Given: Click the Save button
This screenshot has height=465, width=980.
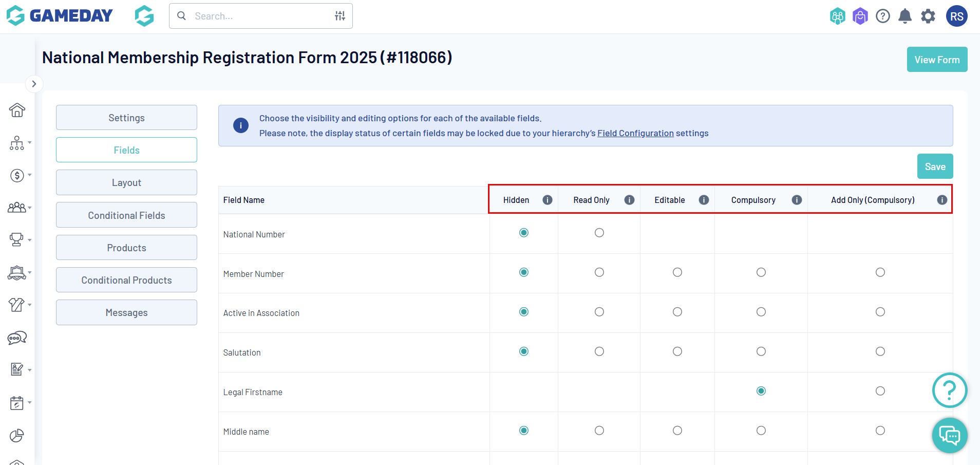Looking at the screenshot, I should [x=935, y=166].
